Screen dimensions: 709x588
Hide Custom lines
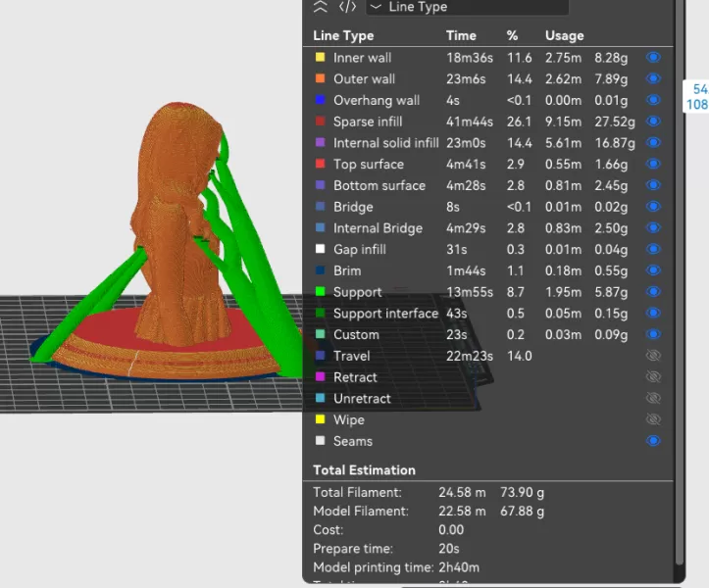653,334
